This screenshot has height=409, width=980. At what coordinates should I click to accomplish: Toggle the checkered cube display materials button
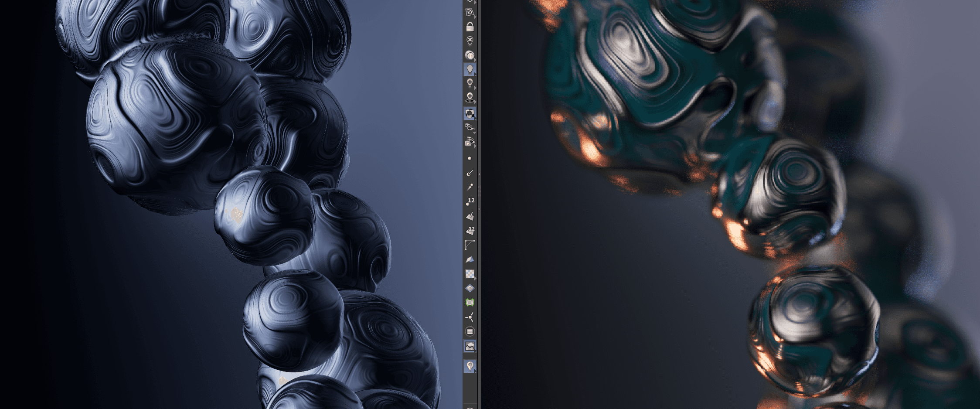(x=470, y=114)
